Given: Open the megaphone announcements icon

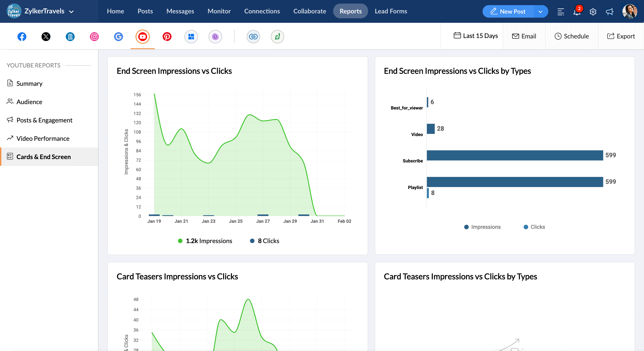Looking at the screenshot, I should pos(611,11).
